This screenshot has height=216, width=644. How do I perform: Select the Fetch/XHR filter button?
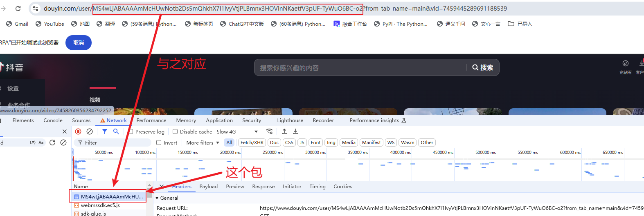pyautogui.click(x=252, y=143)
